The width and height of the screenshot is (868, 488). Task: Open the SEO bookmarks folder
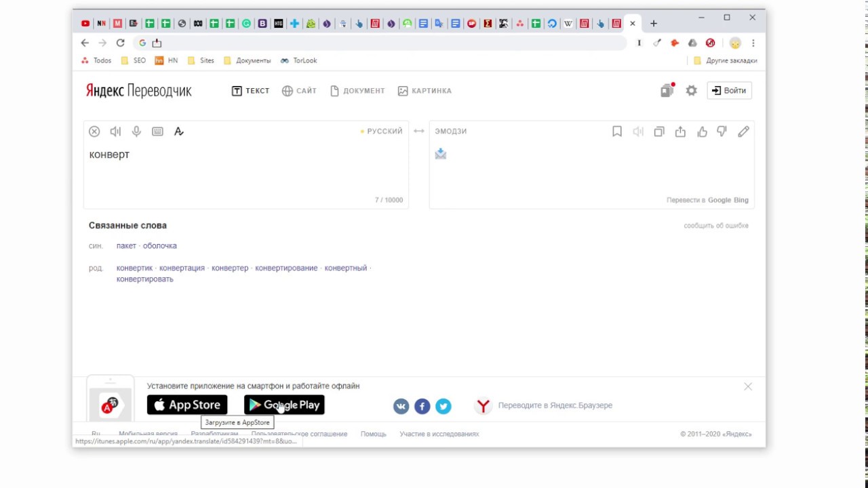click(133, 60)
